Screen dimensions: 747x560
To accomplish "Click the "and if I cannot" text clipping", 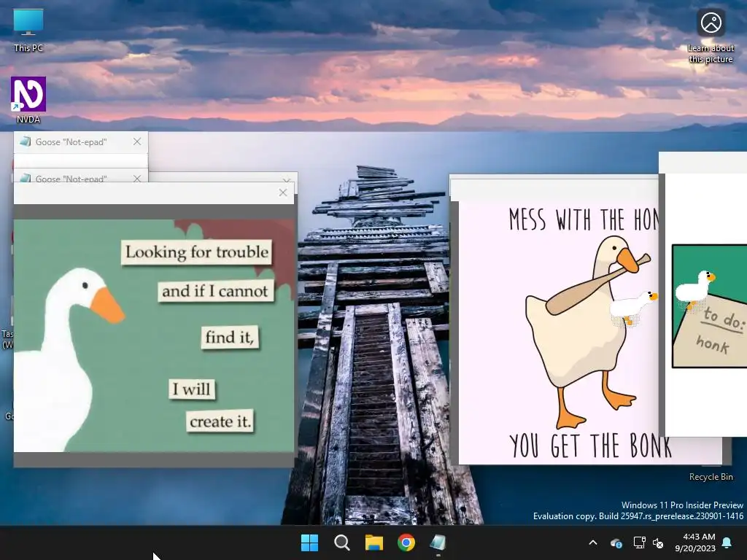I will 216,291.
